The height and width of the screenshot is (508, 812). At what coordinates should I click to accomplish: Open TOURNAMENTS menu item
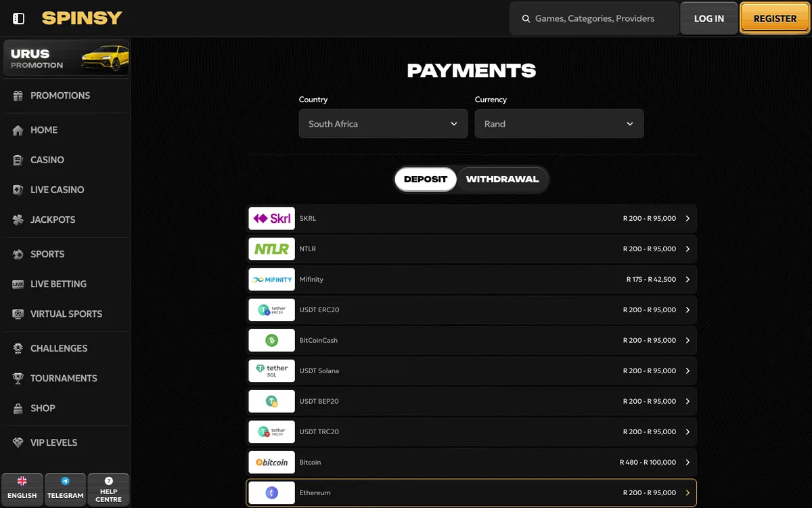point(66,379)
